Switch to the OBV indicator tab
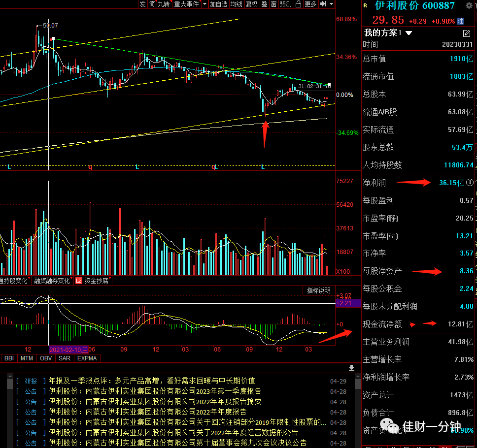Image resolution: width=477 pixels, height=448 pixels. [x=46, y=358]
